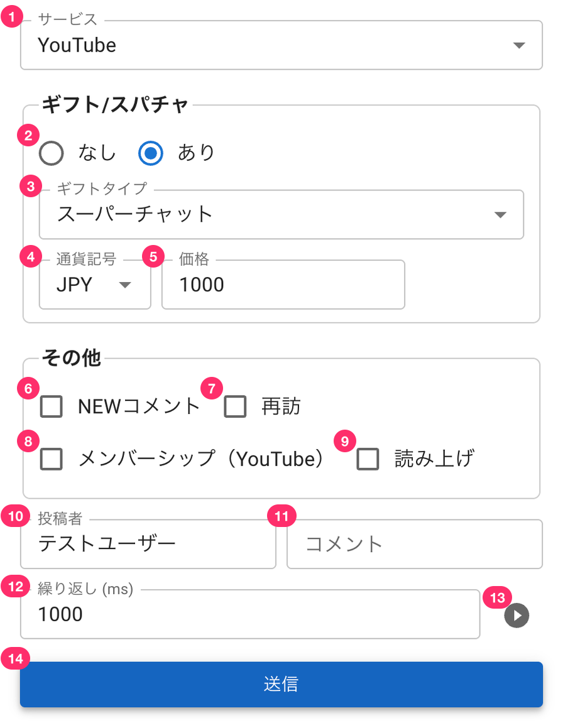Click the 価格 input field
This screenshot has height=728, width=563.
[283, 285]
